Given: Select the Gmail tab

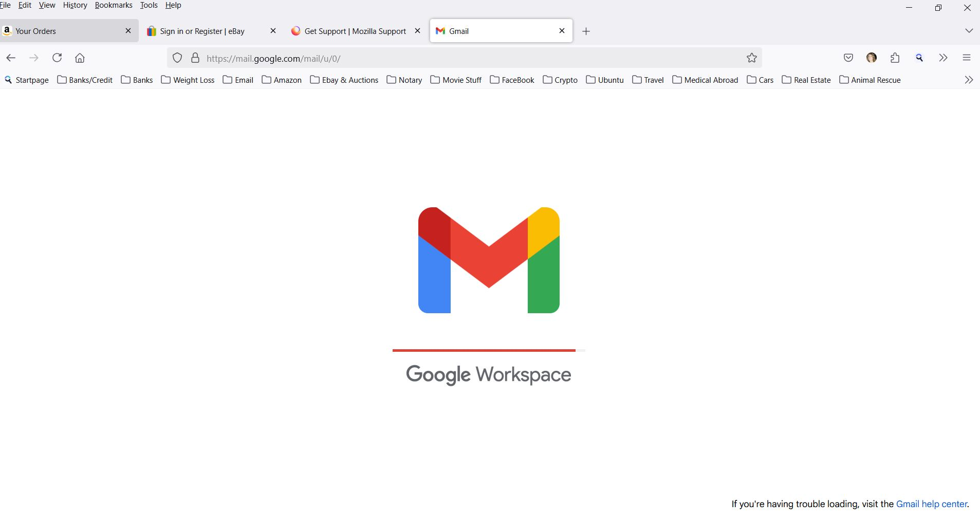Looking at the screenshot, I should [501, 31].
